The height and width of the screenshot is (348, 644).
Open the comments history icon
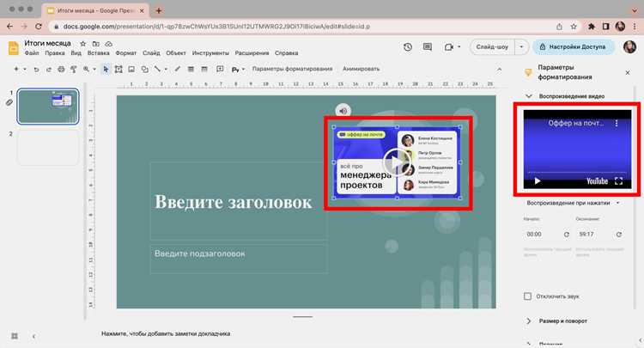click(428, 47)
